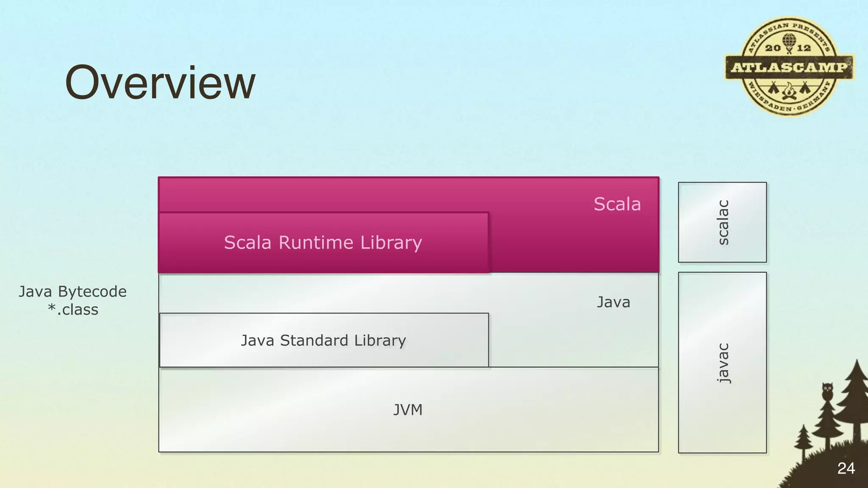Click the "JVM" block

click(409, 410)
